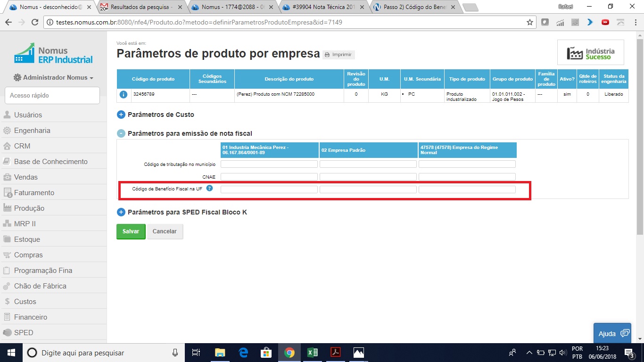Click the Nomus ERP Industrial logo

[53, 53]
